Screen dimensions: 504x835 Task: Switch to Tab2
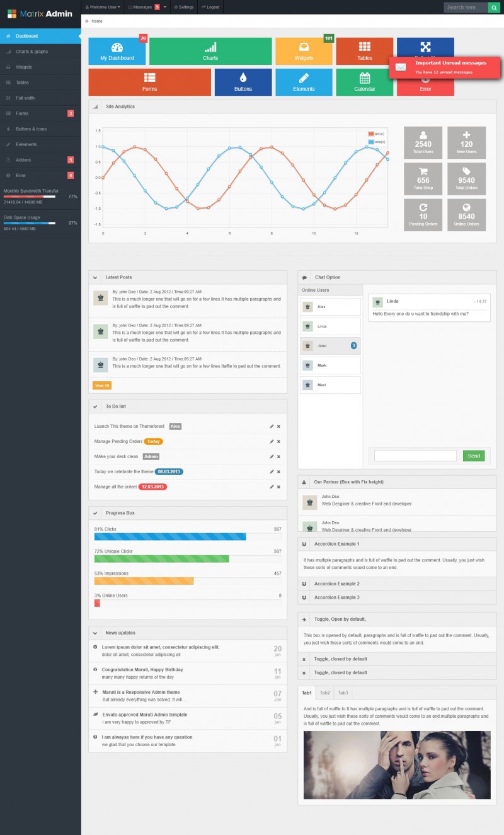pos(325,693)
